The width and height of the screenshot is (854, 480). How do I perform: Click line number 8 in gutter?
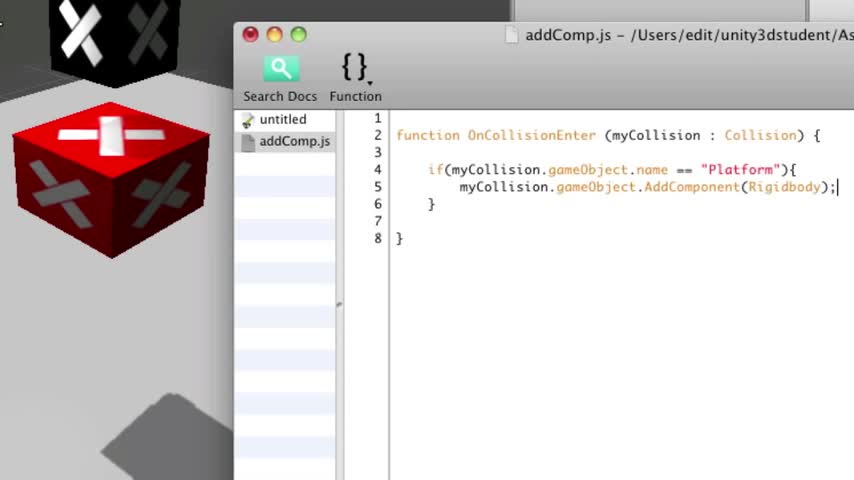tap(377, 238)
